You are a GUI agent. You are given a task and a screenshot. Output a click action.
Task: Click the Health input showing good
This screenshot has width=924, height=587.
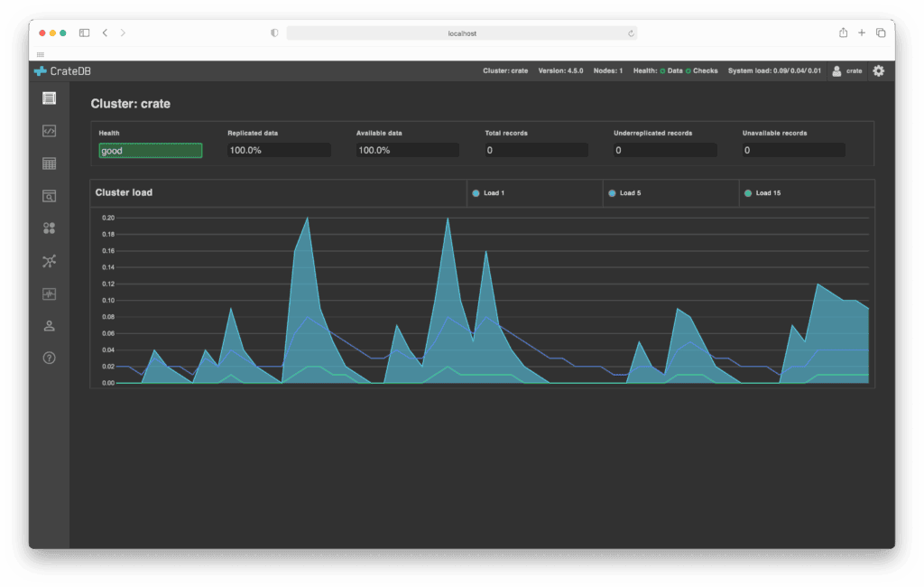(x=150, y=150)
